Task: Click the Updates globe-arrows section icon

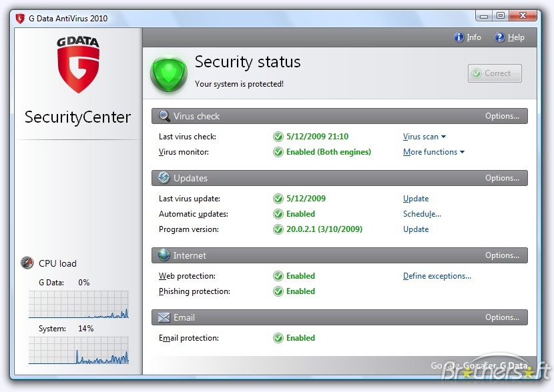Action: pyautogui.click(x=164, y=178)
